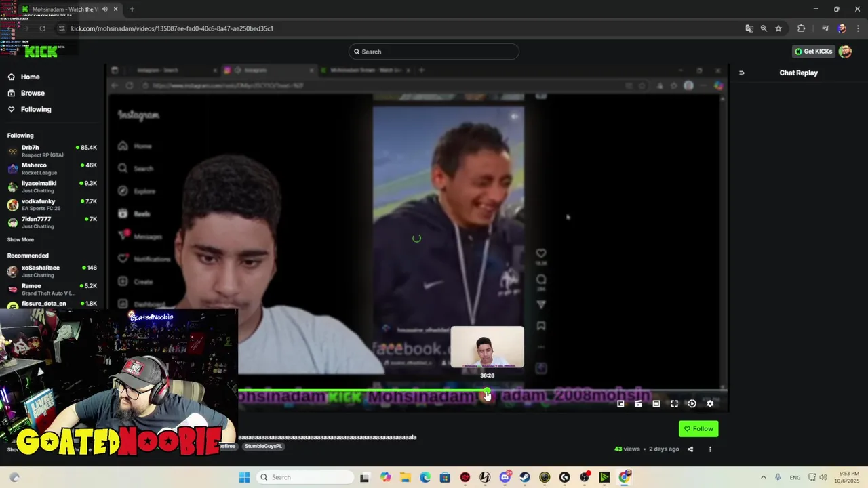The height and width of the screenshot is (488, 868).
Task: Open the StumbleGuysPL tag
Action: pyautogui.click(x=263, y=446)
